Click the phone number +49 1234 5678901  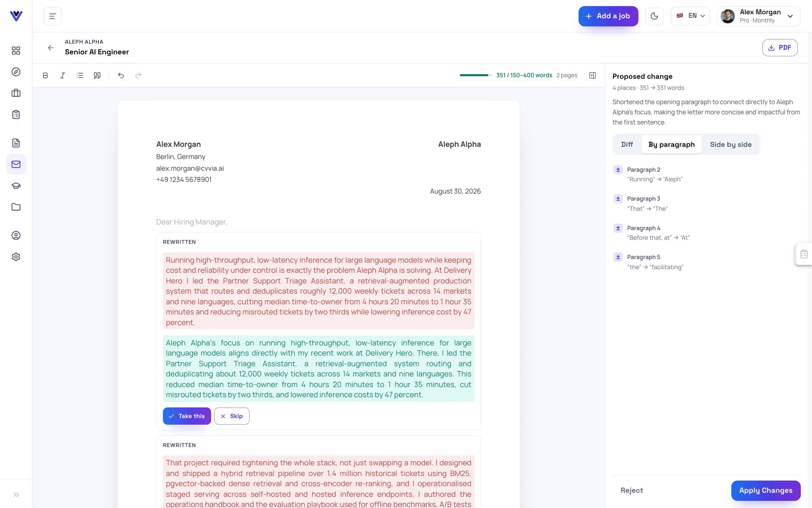[184, 179]
